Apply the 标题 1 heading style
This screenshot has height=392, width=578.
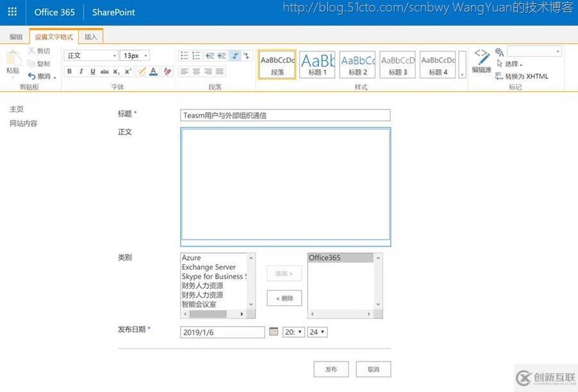point(317,65)
